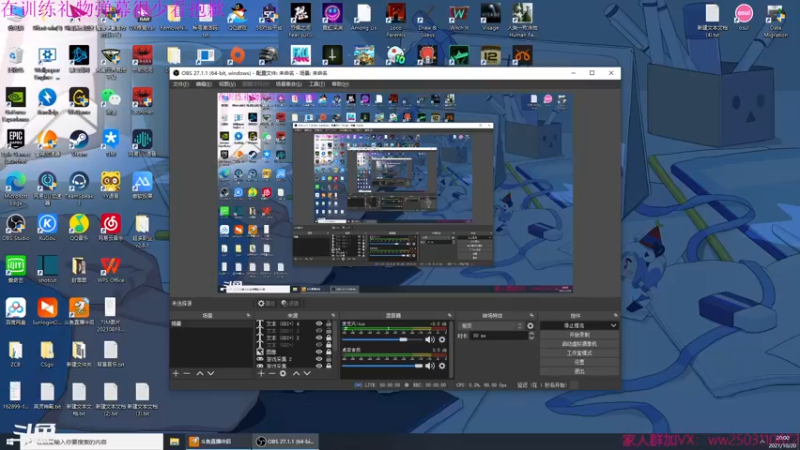Open the 文件 menu in OBS
This screenshot has width=800, height=450.
[x=180, y=84]
